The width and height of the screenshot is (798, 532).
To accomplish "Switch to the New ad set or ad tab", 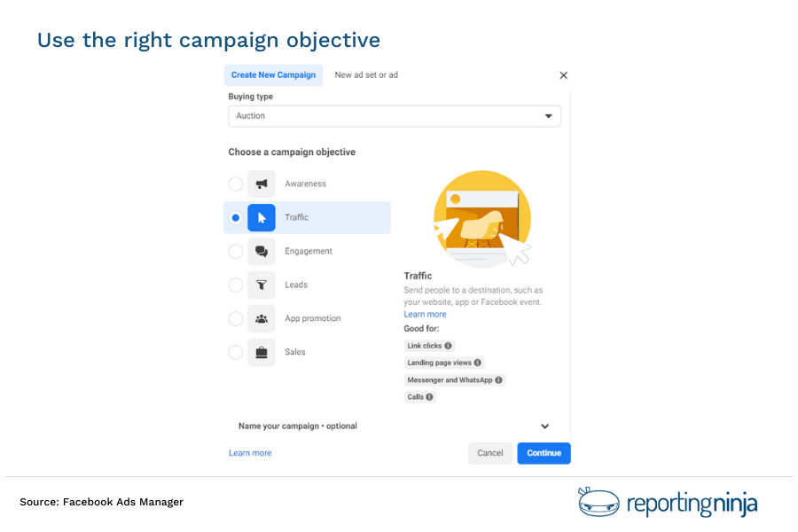I will pyautogui.click(x=366, y=75).
